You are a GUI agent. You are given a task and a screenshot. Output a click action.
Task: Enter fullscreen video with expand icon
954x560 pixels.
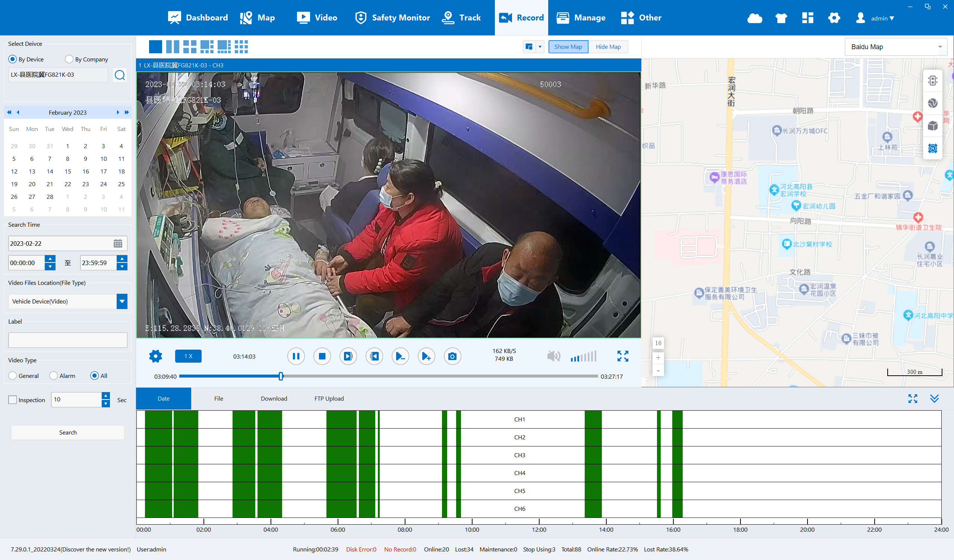pyautogui.click(x=622, y=356)
